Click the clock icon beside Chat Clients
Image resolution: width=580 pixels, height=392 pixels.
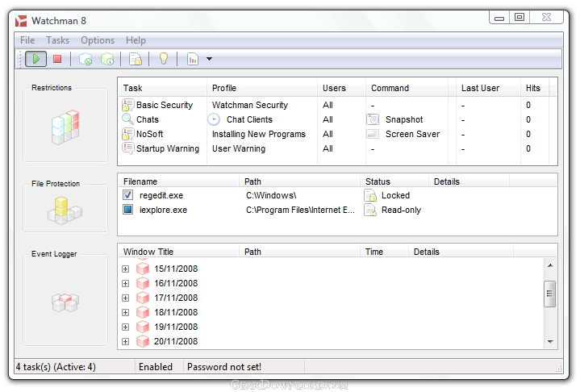pyautogui.click(x=214, y=119)
